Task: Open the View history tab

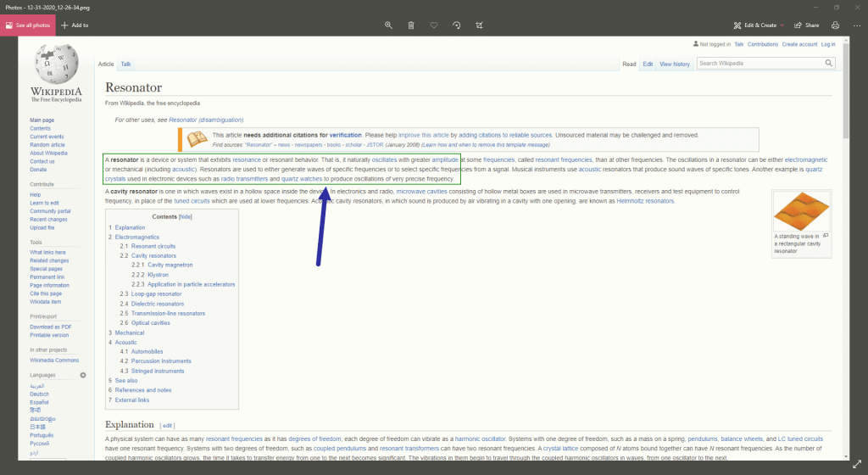Action: point(674,64)
